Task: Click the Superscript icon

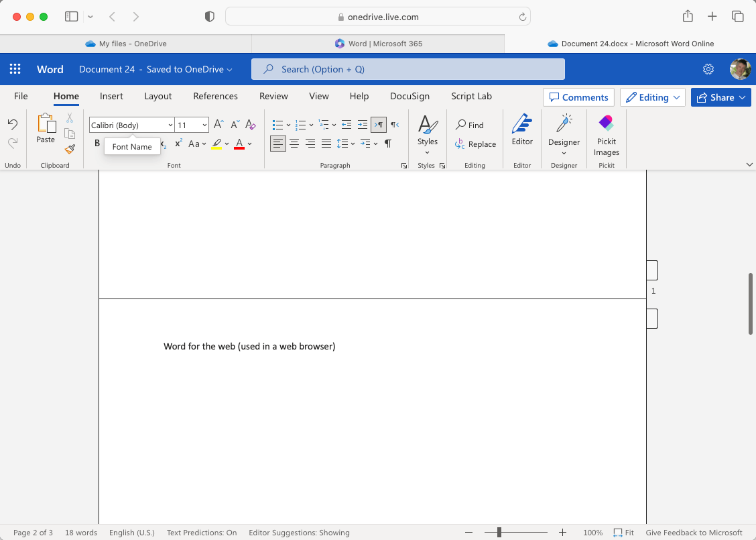Action: point(178,143)
